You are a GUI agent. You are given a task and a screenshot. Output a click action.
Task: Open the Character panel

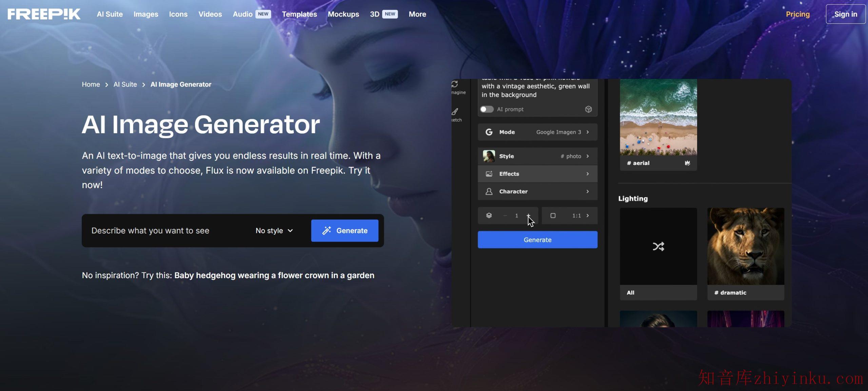coord(537,191)
